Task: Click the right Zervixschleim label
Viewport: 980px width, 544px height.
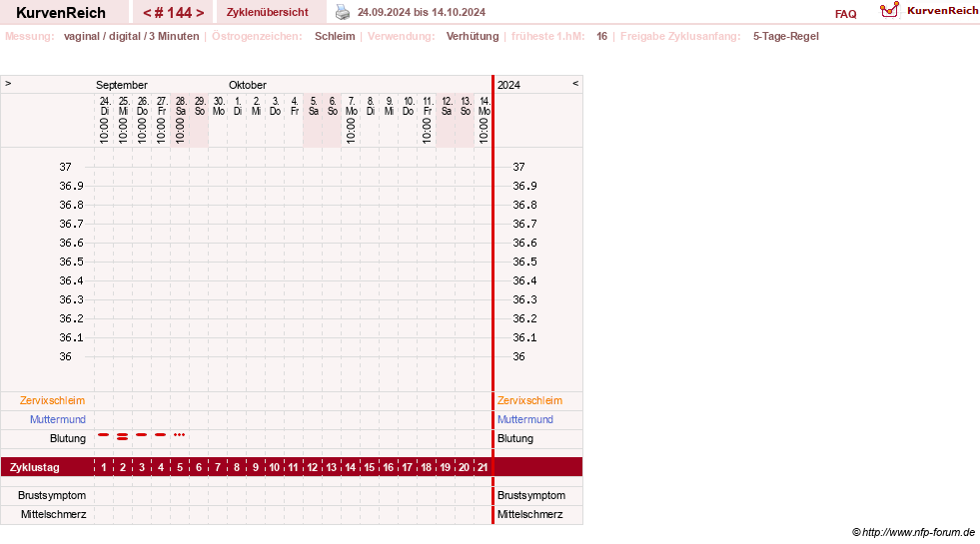Action: pos(530,400)
